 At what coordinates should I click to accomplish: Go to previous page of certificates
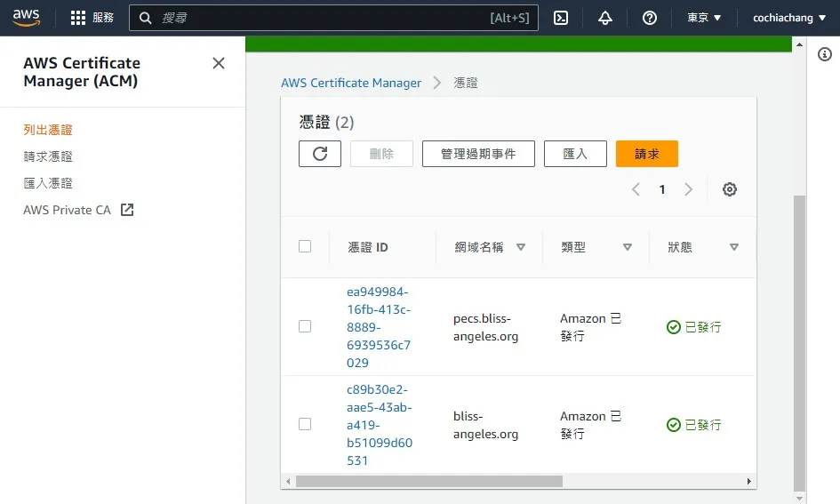click(x=636, y=189)
